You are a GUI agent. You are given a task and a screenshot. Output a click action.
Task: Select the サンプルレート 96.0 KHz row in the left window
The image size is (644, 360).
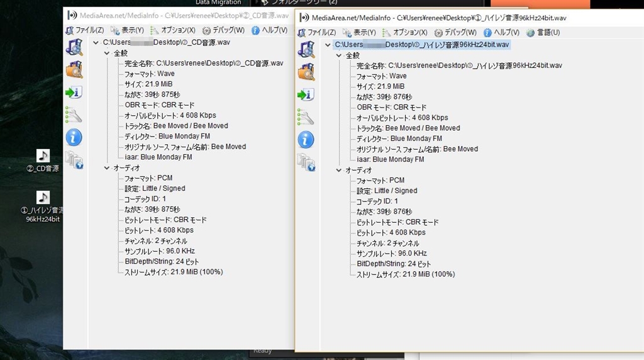point(160,251)
